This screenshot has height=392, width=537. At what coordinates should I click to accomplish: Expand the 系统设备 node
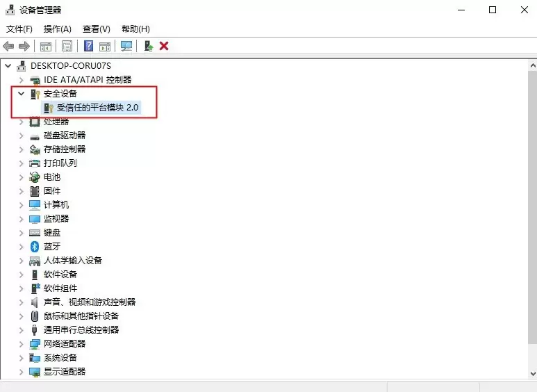point(22,358)
